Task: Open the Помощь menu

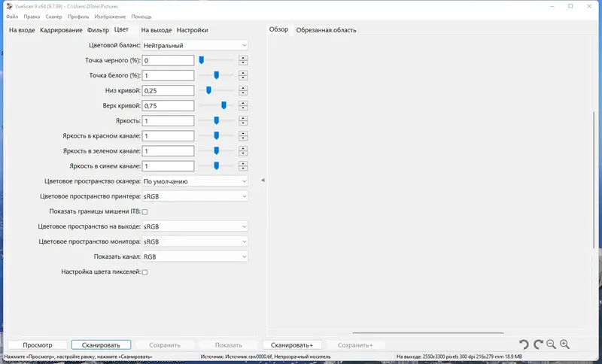Action: pyautogui.click(x=141, y=17)
